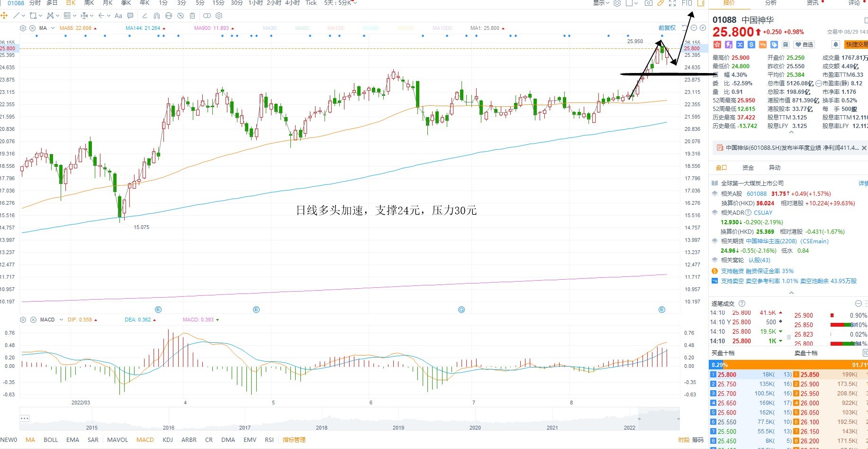Viewport: 868px width, 449px height.
Task: Toggle the magnet snap tool
Action: 157,16
